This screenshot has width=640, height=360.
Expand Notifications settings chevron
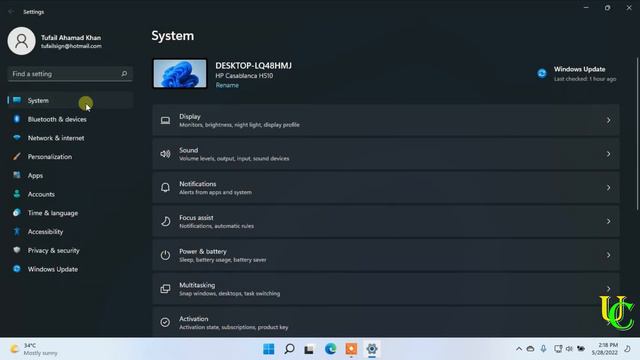608,188
